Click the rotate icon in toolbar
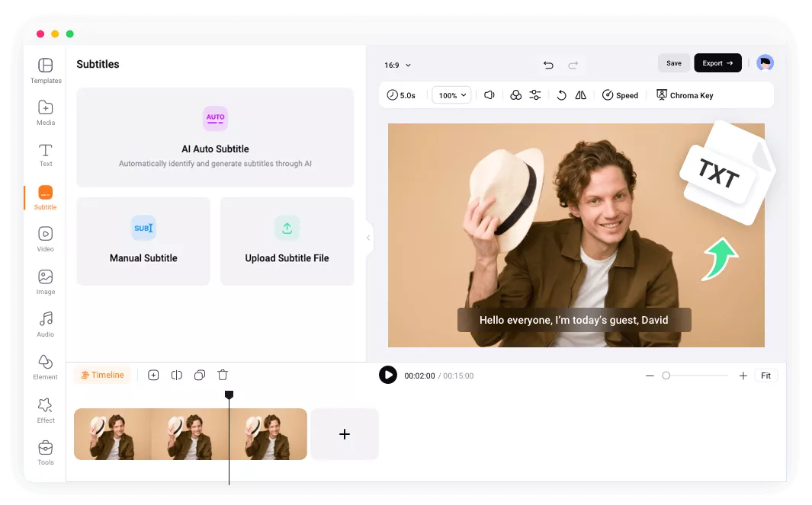 pyautogui.click(x=561, y=95)
